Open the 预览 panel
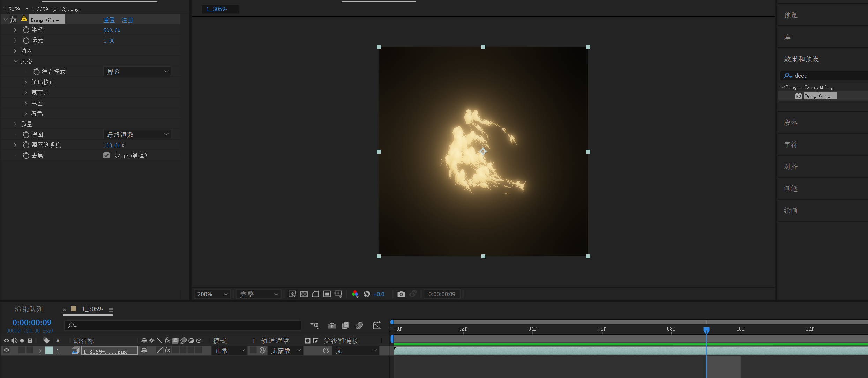868x378 pixels. pyautogui.click(x=791, y=15)
